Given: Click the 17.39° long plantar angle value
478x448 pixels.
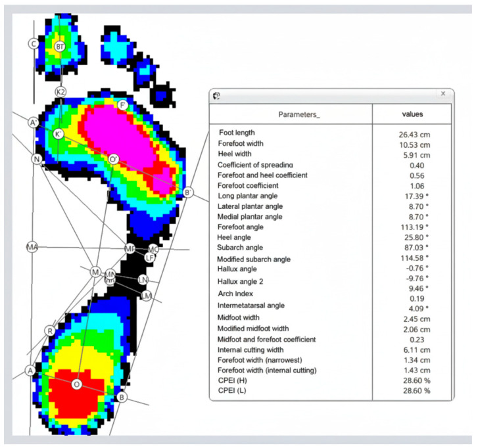Looking at the screenshot, I should (x=416, y=196).
